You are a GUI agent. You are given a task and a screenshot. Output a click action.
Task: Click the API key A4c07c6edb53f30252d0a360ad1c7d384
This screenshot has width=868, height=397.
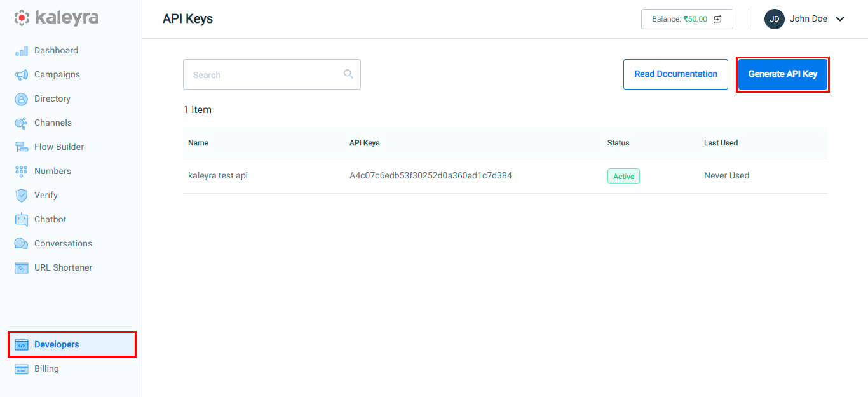pos(431,175)
